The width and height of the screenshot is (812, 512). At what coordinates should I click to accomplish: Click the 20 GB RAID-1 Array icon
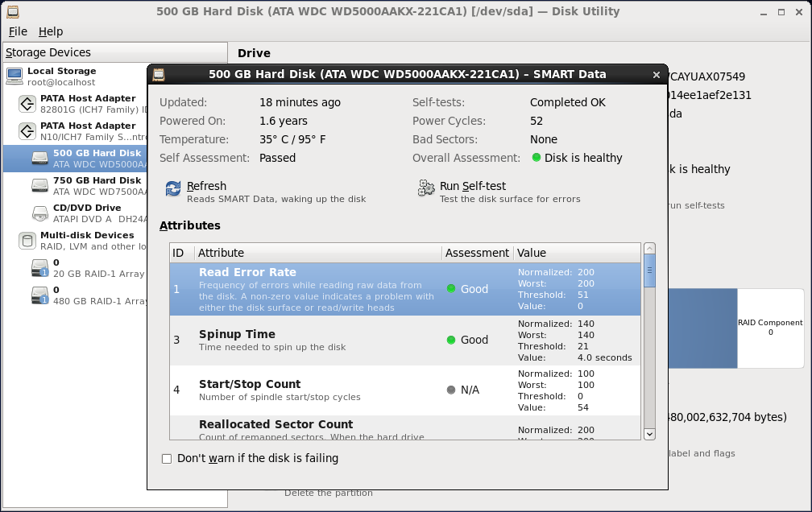coord(40,268)
